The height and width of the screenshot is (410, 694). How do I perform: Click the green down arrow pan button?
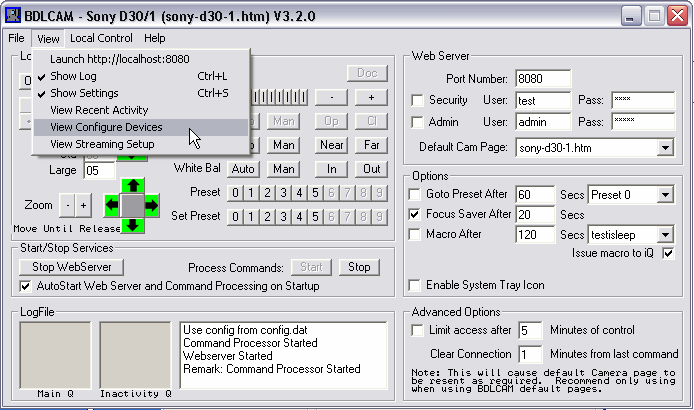pos(132,225)
